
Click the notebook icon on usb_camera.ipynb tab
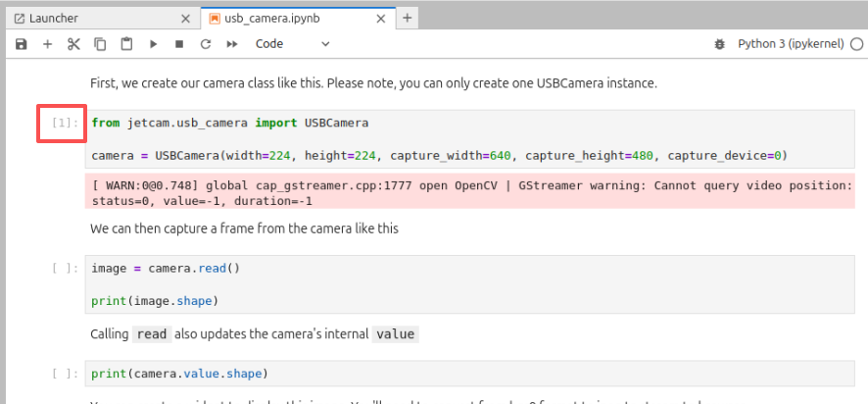[215, 19]
